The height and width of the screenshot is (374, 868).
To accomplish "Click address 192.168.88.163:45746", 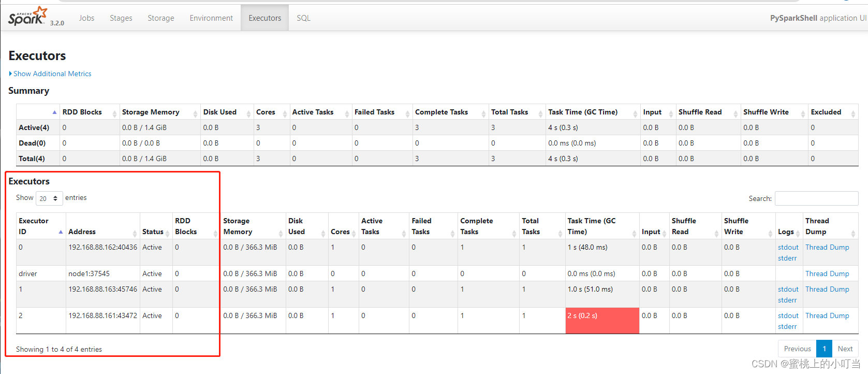I will click(x=102, y=289).
